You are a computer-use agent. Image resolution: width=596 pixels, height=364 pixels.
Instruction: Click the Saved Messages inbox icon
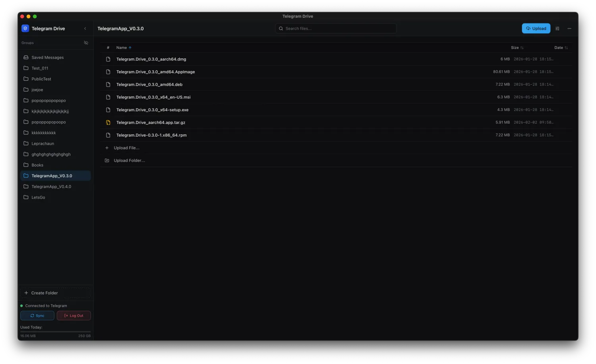pos(26,57)
